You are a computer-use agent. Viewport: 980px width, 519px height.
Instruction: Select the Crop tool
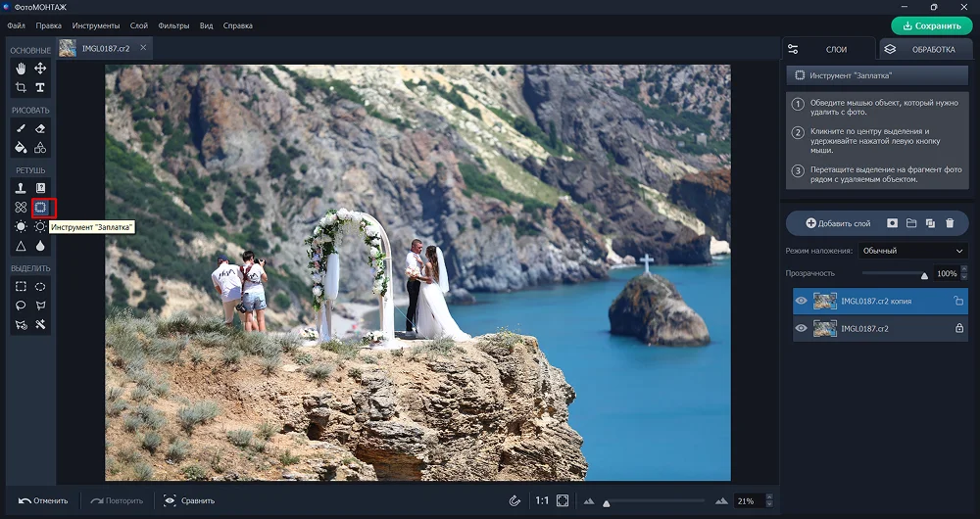click(x=21, y=87)
